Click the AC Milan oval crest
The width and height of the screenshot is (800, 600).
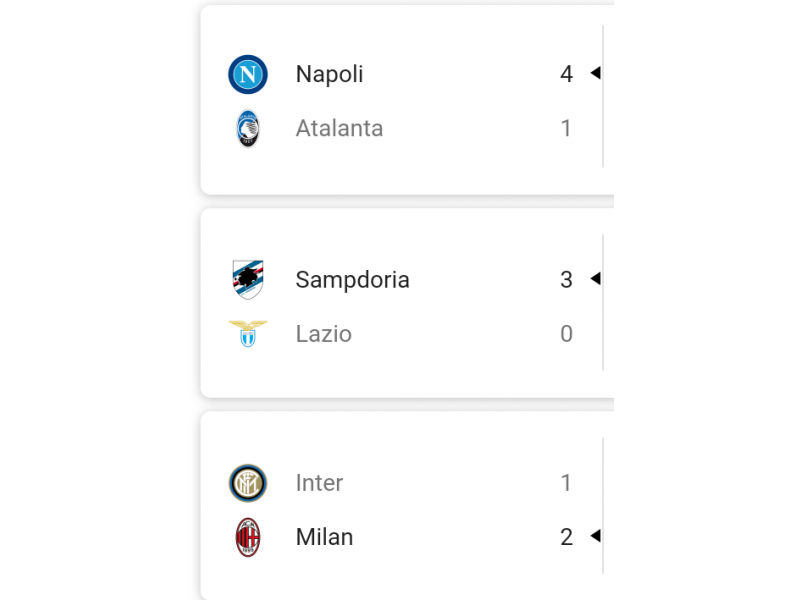tap(248, 537)
